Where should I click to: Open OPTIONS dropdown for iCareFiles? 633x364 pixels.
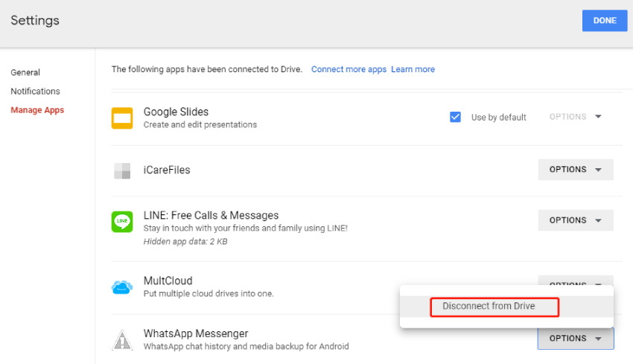(575, 170)
